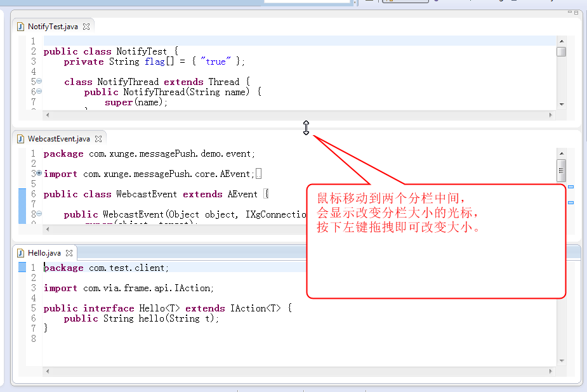
Task: Click the 'super(name);' statement
Action: pyautogui.click(x=136, y=102)
